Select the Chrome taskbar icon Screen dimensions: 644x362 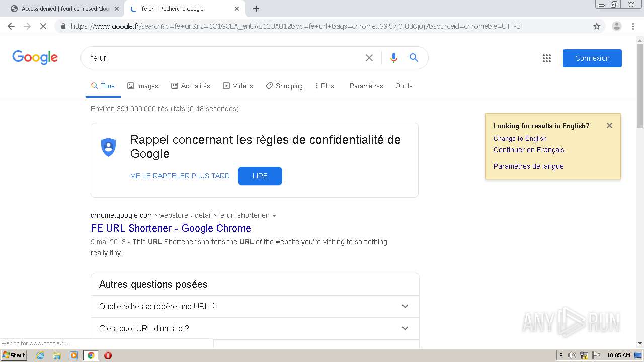point(91,355)
